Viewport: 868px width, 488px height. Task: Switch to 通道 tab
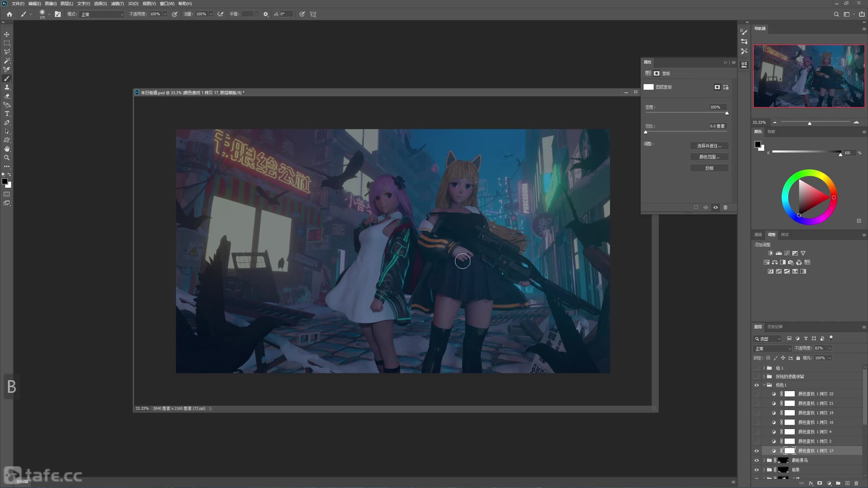758,235
